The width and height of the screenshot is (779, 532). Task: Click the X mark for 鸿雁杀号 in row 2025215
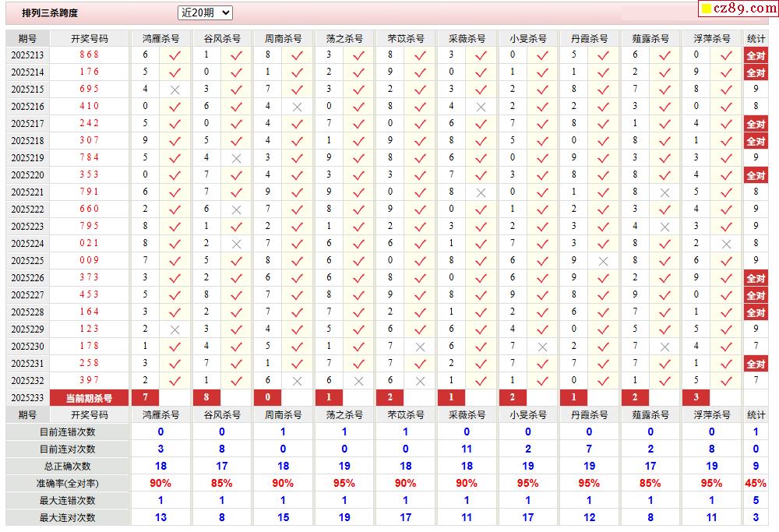tap(174, 90)
